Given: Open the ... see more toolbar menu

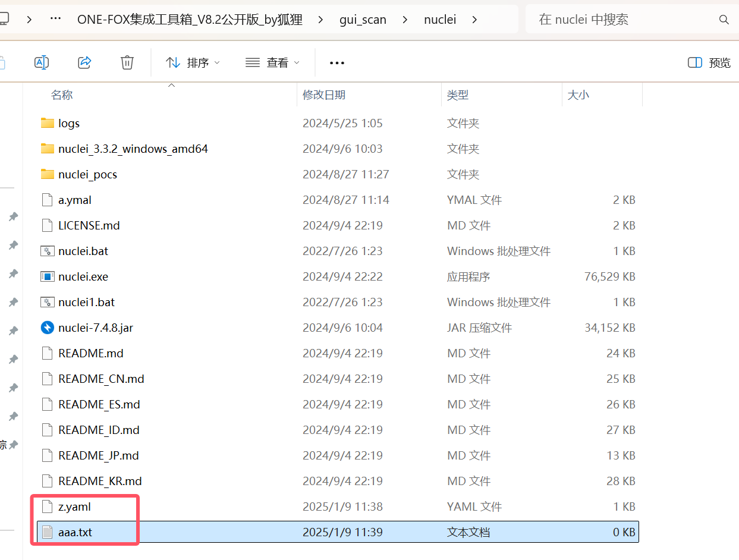Looking at the screenshot, I should click(337, 62).
